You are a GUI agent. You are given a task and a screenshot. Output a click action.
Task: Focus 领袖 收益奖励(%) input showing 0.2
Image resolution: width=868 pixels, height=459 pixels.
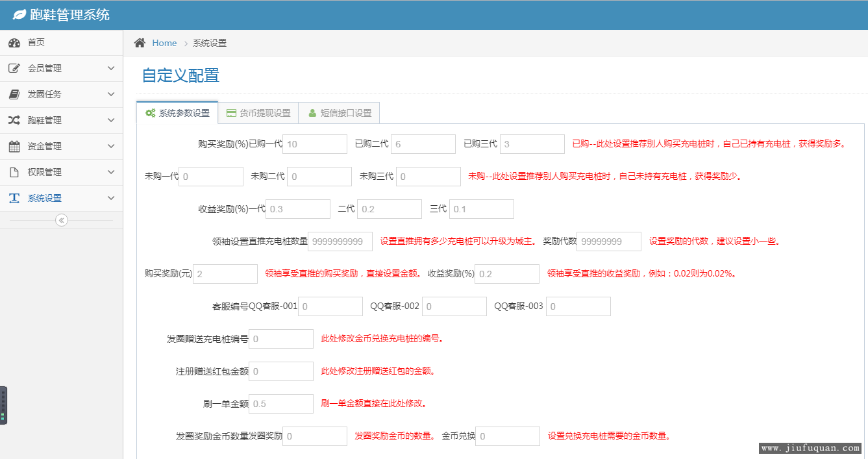pyautogui.click(x=507, y=274)
